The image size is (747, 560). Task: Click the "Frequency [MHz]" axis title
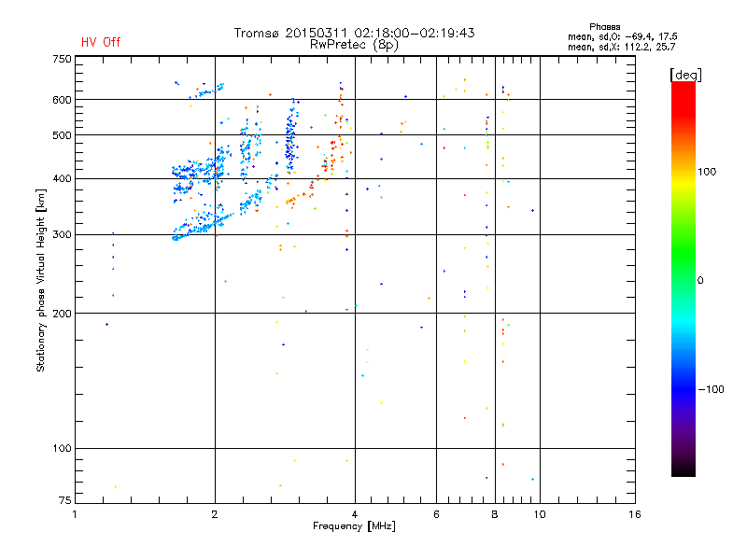tap(354, 526)
